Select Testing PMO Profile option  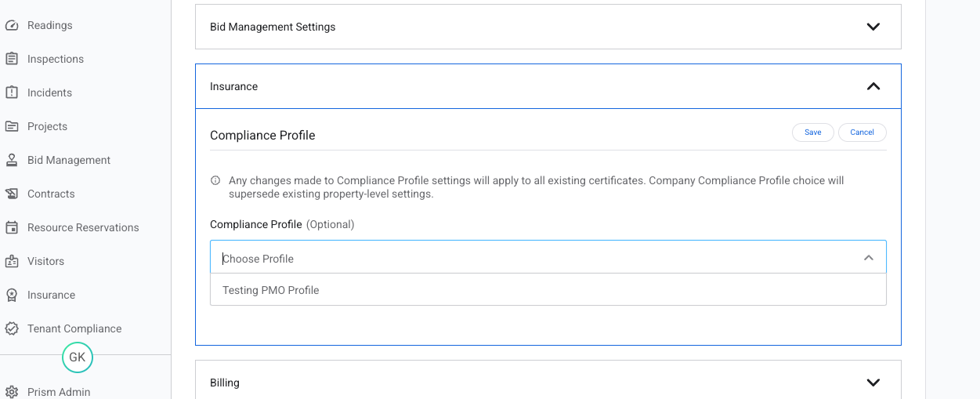(271, 290)
